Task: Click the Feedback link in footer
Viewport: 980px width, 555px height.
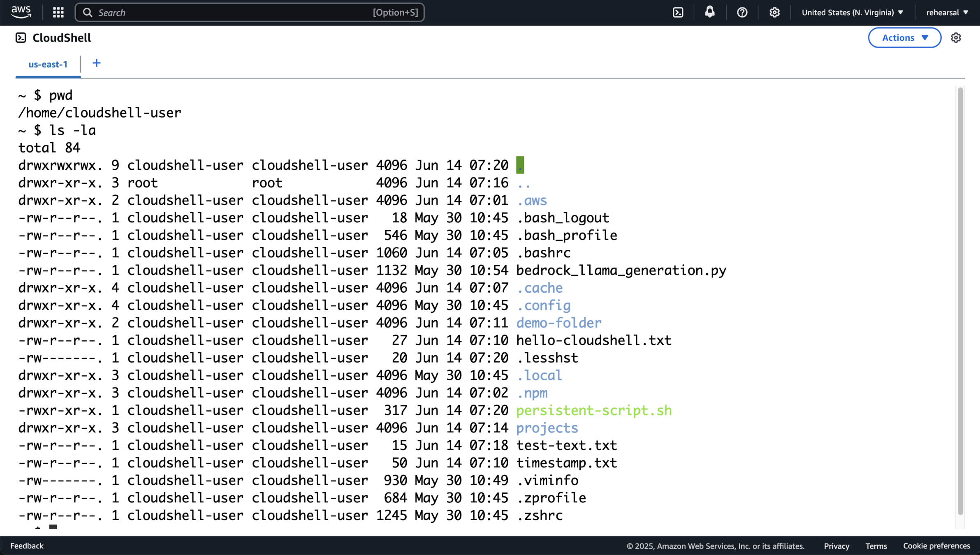Action: coord(27,546)
